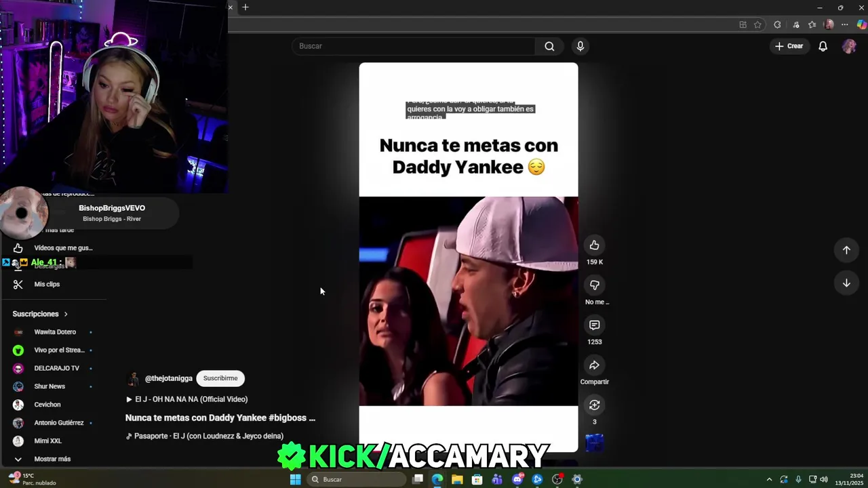Open Windows Start menu
The width and height of the screenshot is (868, 488).
pos(295,479)
